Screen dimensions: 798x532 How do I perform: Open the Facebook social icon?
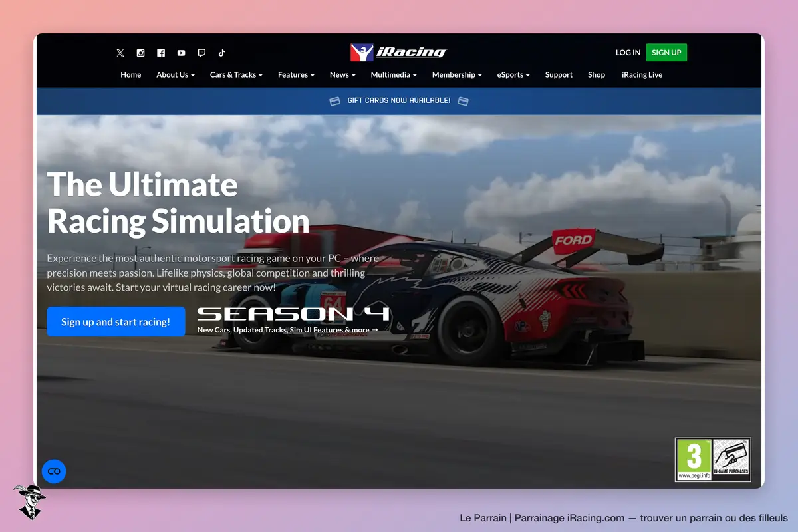pos(161,53)
